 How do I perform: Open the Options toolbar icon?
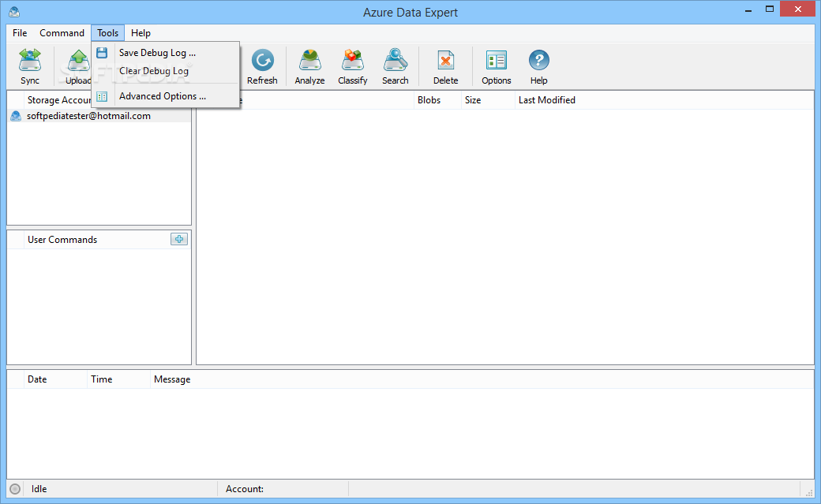point(497,66)
